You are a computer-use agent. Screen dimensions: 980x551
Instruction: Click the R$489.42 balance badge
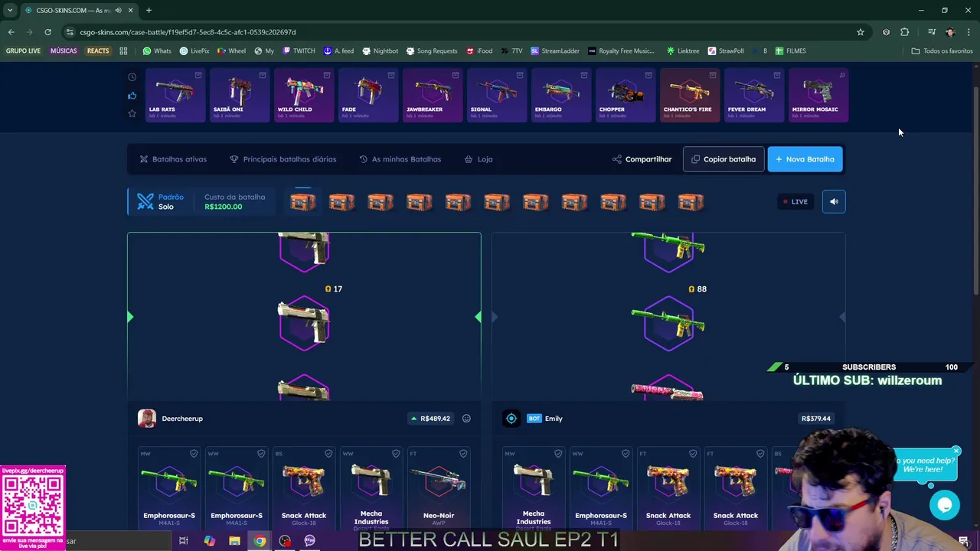coord(430,419)
